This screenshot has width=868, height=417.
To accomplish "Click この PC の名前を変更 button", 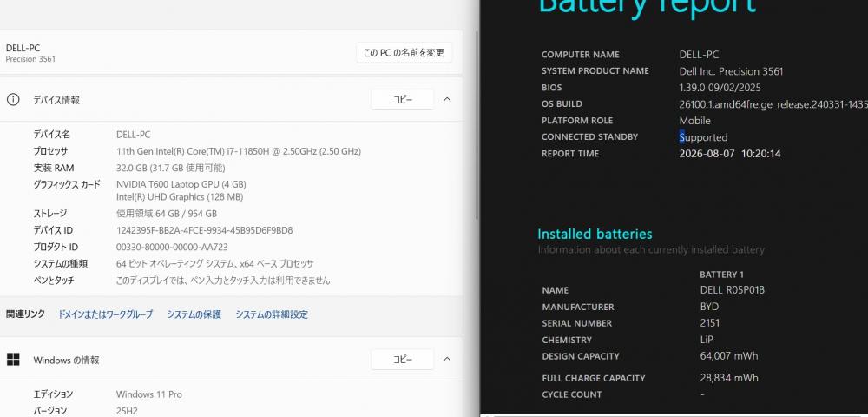I will pyautogui.click(x=404, y=53).
